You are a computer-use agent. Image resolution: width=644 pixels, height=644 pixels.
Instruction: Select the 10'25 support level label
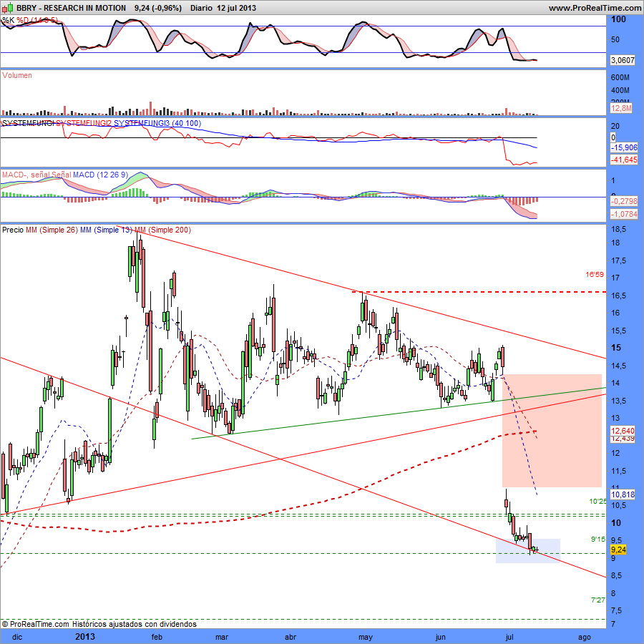click(x=597, y=501)
